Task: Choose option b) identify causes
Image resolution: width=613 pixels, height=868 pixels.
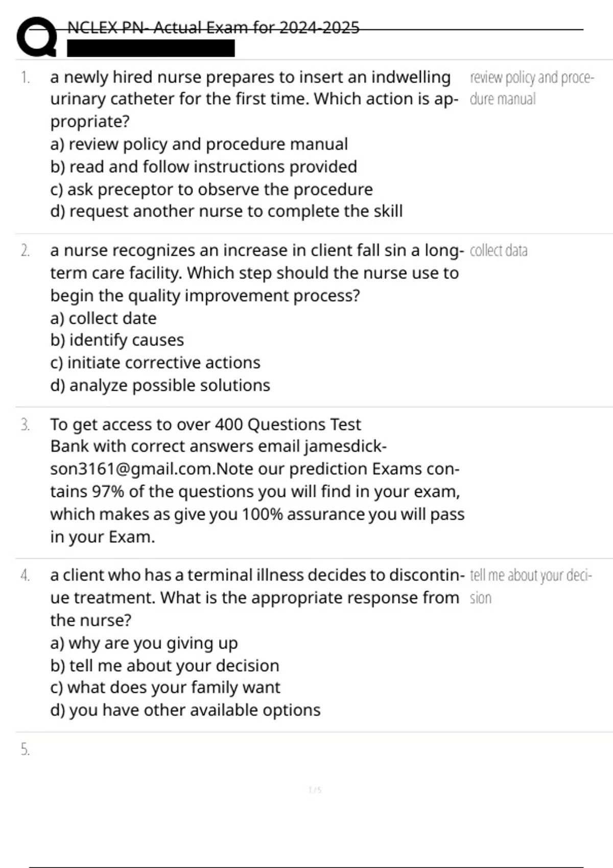Action: [117, 340]
